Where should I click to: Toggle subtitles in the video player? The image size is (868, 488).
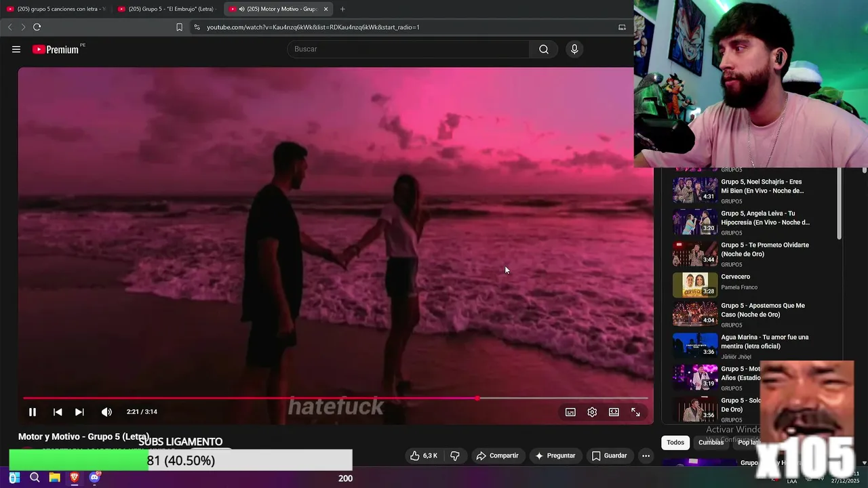click(x=570, y=412)
